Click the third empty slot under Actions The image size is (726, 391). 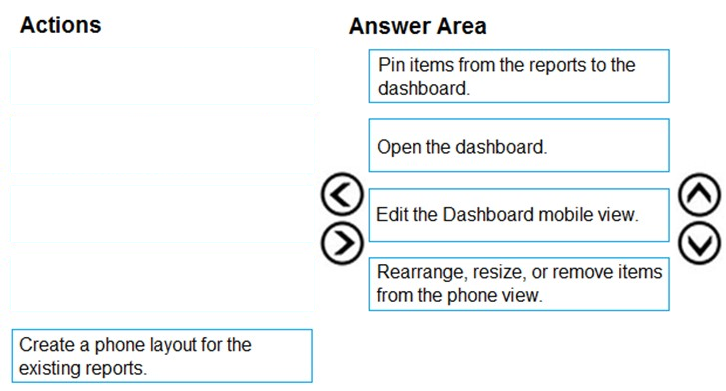(162, 214)
